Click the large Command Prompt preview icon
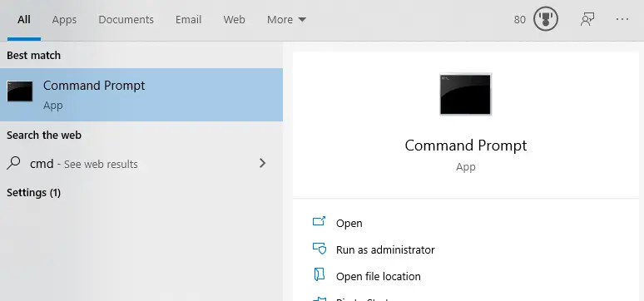 coord(465,94)
